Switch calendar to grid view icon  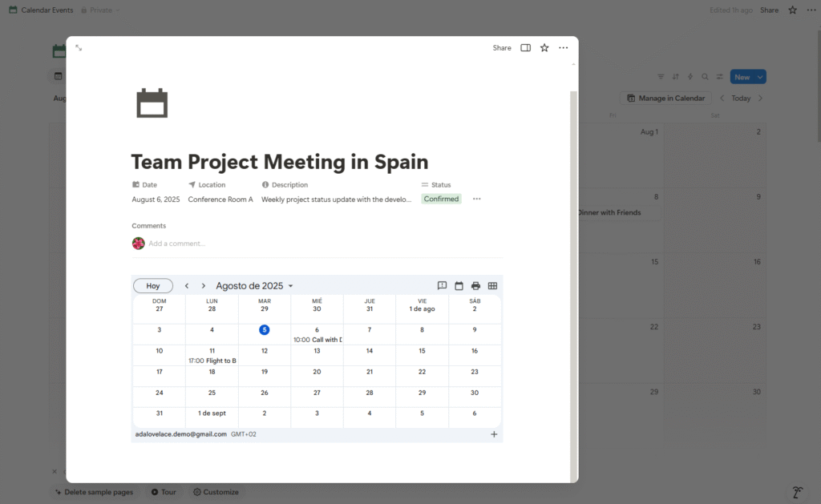492,285
